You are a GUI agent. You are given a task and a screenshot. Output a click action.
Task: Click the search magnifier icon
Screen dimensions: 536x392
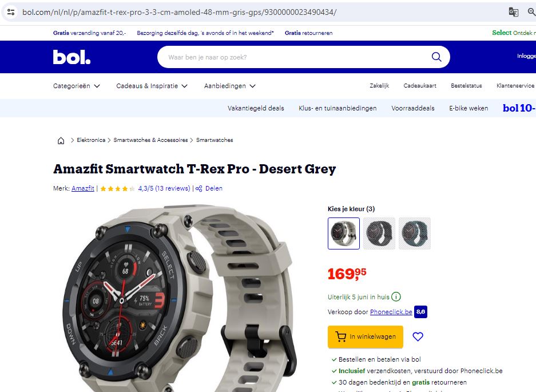point(436,57)
